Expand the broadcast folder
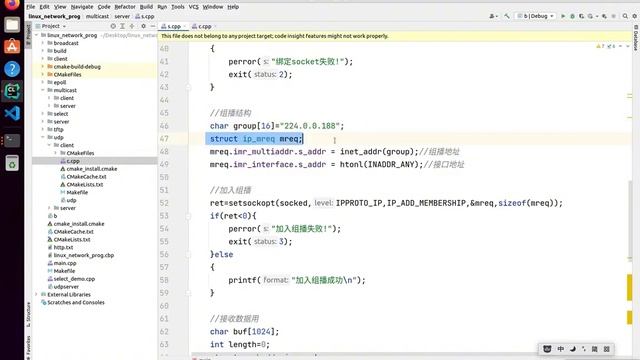 pos(43,43)
